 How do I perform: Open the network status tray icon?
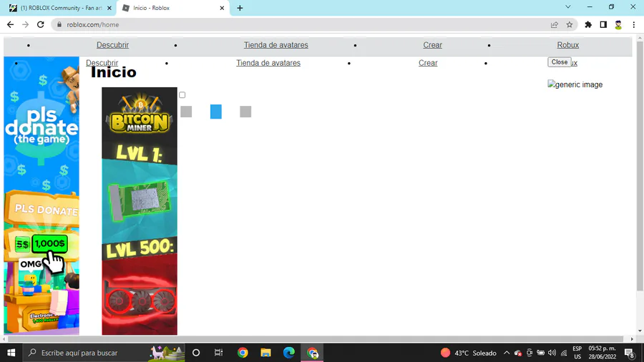(x=564, y=353)
